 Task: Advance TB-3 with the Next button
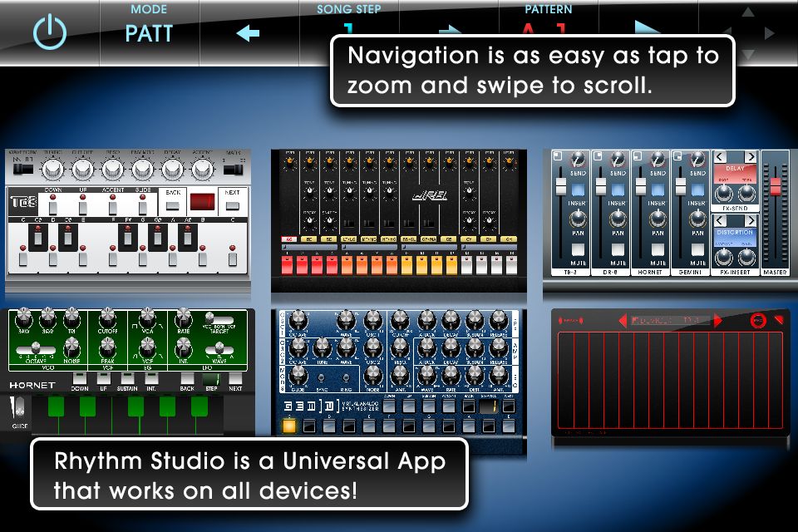(232, 205)
